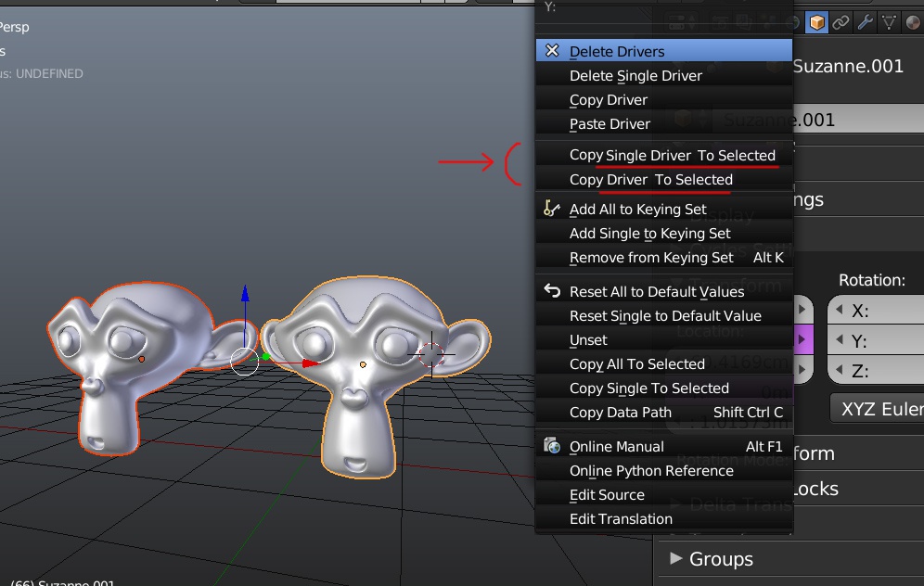Click the camera icon beside Online Manual
Screen dimensions: 924x586
[x=552, y=446]
